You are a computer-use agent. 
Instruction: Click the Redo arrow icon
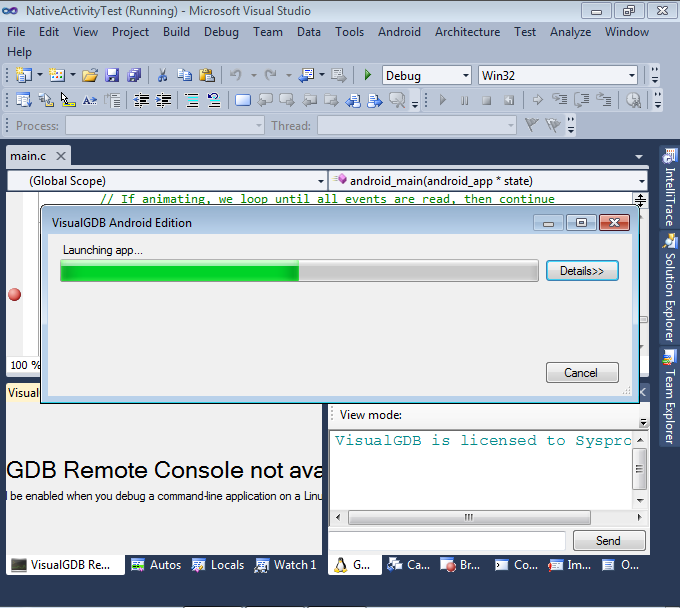click(271, 75)
